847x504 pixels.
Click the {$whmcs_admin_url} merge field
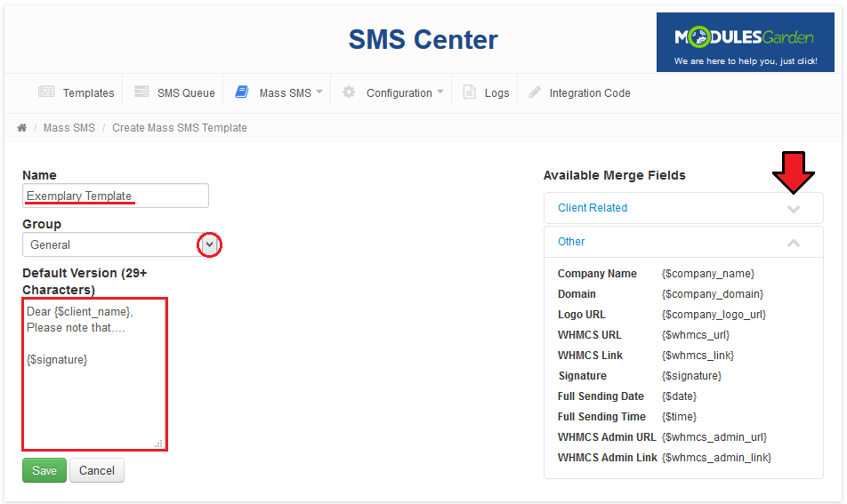[714, 437]
